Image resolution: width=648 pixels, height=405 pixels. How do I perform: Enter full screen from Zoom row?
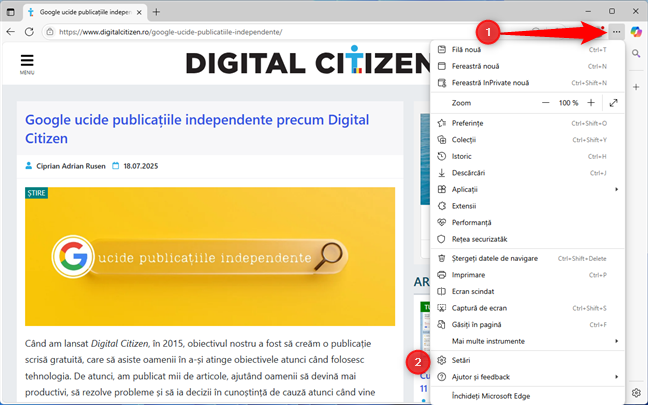coord(613,103)
